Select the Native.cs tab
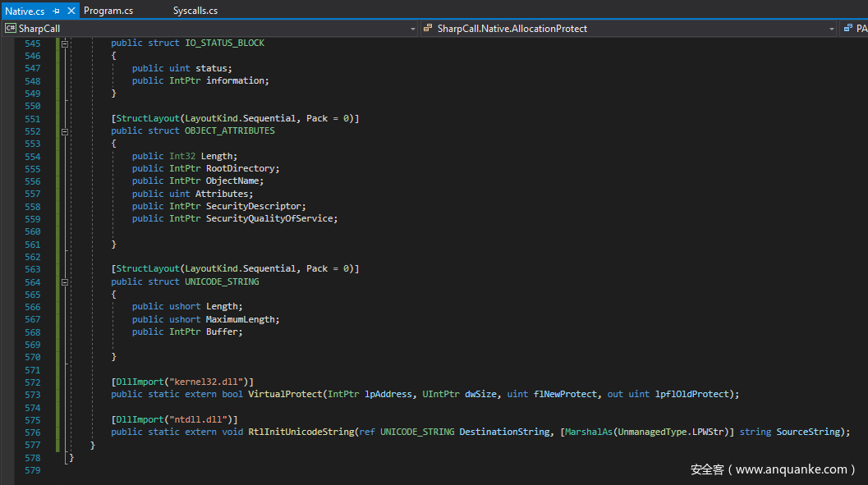 pyautogui.click(x=25, y=11)
